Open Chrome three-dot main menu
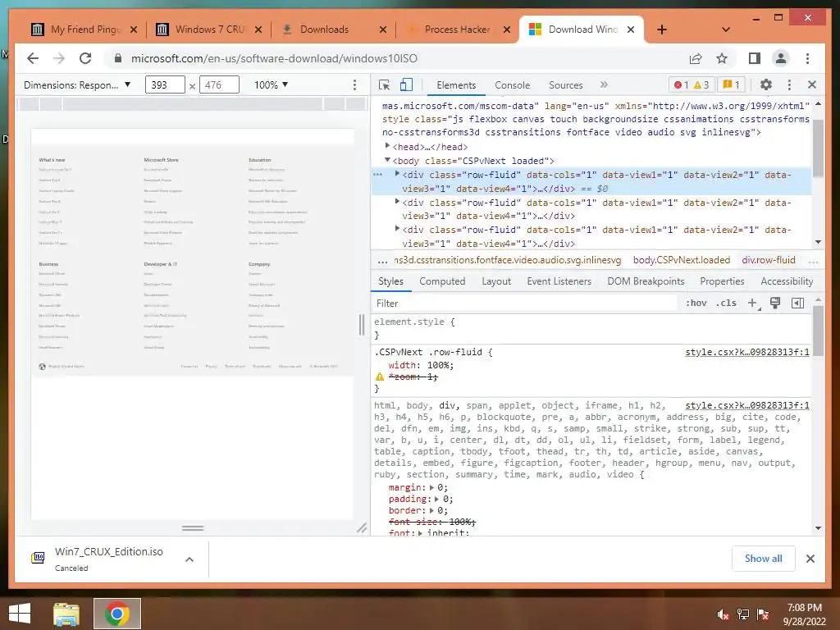The width and height of the screenshot is (840, 630). tap(808, 58)
